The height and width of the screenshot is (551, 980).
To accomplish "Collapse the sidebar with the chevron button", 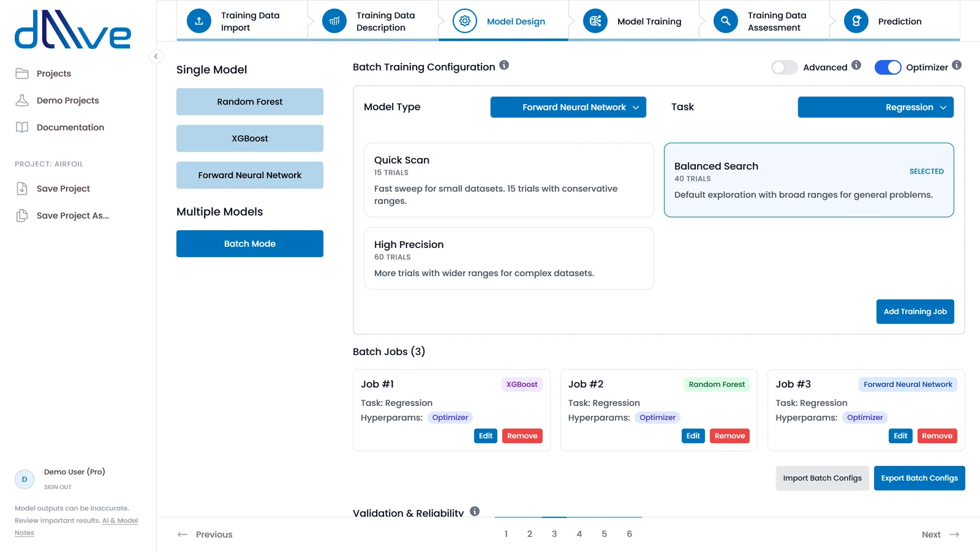I will (x=156, y=56).
